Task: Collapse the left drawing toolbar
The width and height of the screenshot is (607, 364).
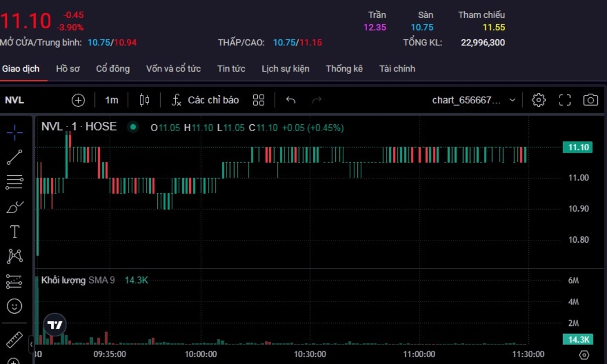Action: tap(31, 344)
